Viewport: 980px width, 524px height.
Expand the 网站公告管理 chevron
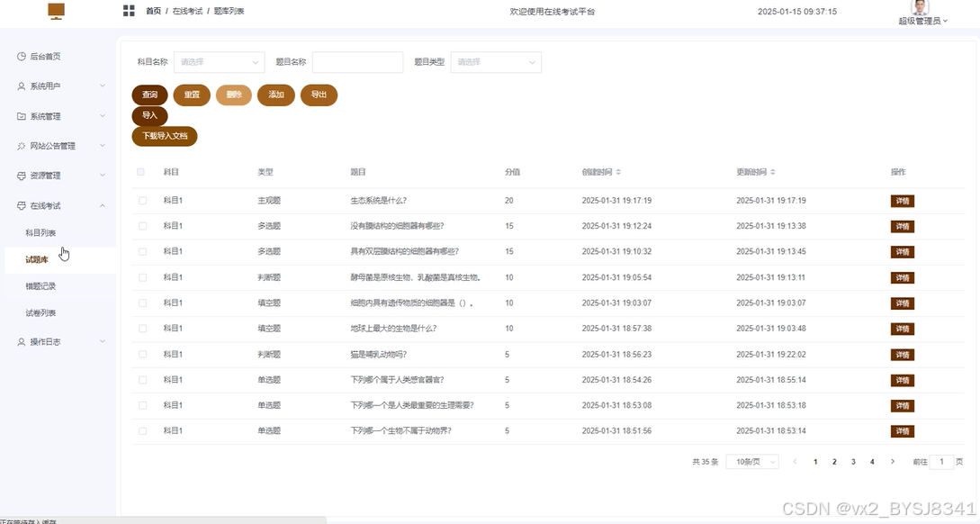(103, 146)
